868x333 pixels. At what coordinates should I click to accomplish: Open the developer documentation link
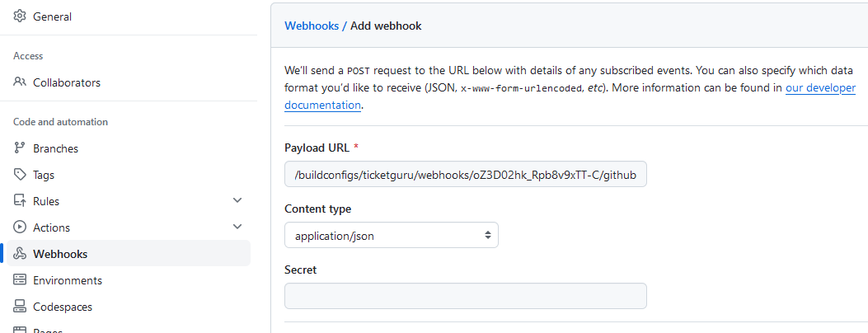coord(819,88)
